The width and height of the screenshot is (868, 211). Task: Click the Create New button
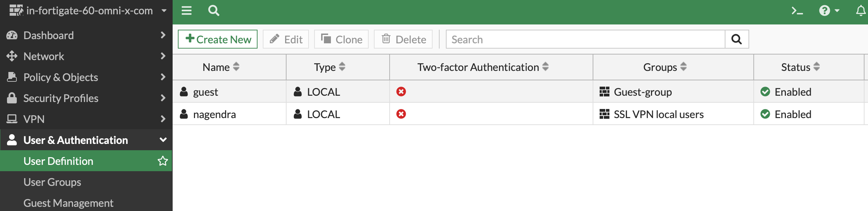218,39
